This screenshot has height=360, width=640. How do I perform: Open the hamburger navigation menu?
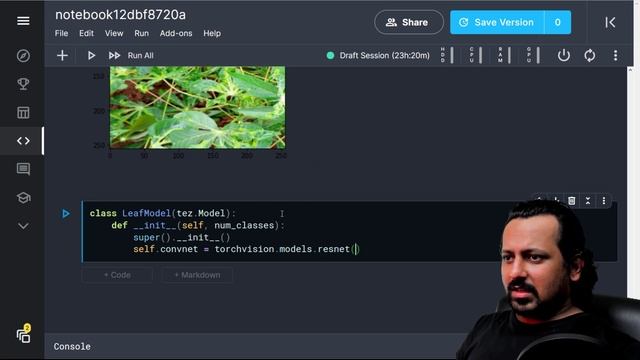[23, 21]
